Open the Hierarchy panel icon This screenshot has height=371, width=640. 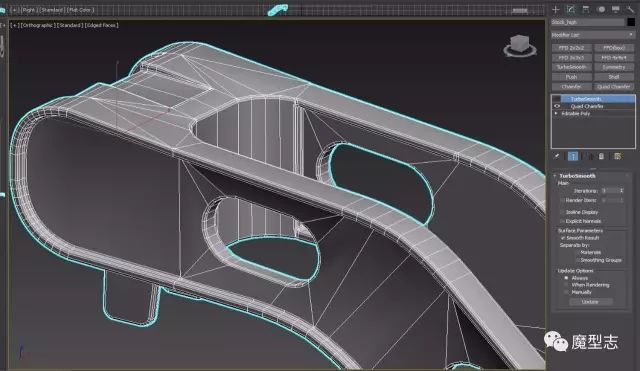(x=586, y=9)
